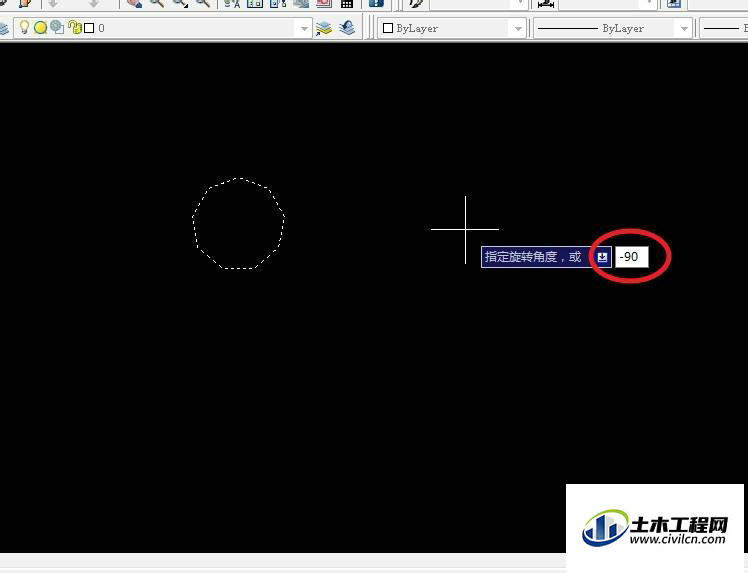
Task: Click layer 0 color square
Action: 89,28
